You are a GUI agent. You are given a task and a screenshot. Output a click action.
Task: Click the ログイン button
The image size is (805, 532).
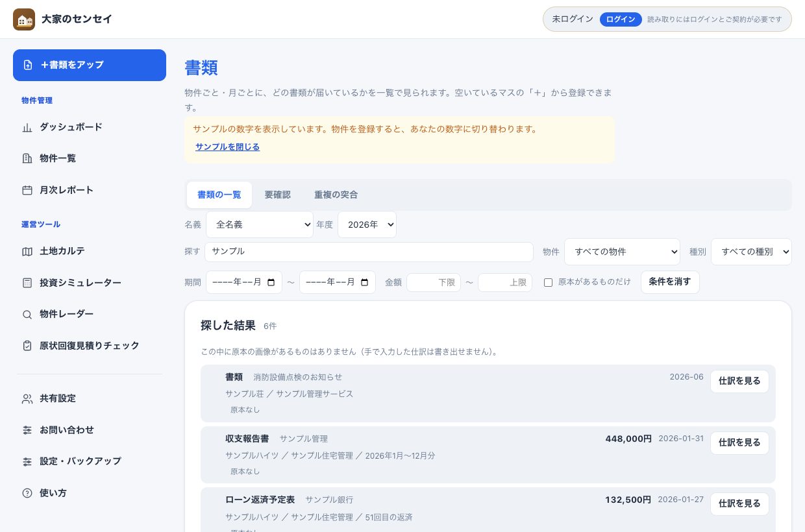[621, 19]
